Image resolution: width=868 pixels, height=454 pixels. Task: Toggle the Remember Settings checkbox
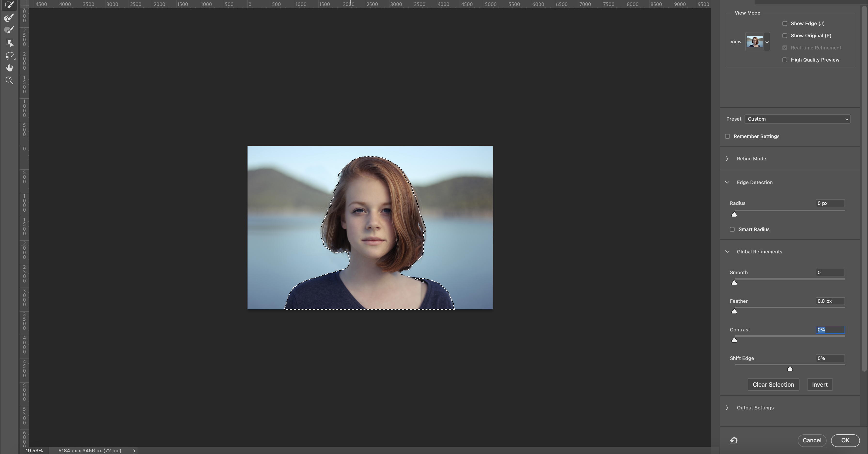click(728, 136)
